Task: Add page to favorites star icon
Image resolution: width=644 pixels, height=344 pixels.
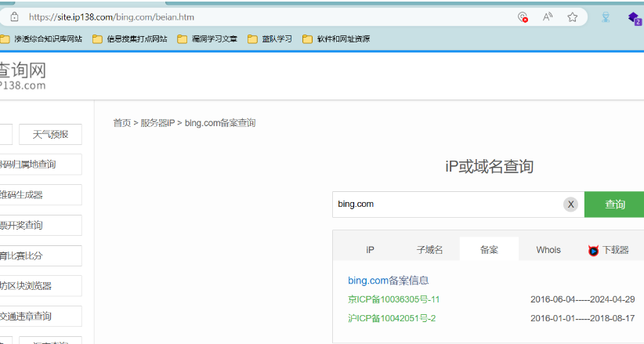Action: click(x=572, y=17)
